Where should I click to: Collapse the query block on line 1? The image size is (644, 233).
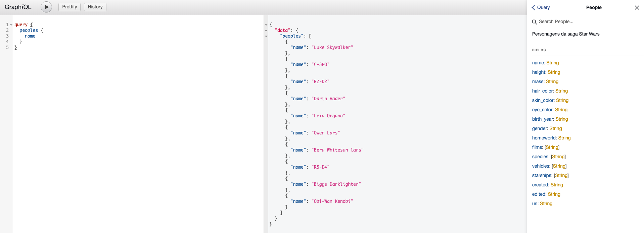pos(11,25)
